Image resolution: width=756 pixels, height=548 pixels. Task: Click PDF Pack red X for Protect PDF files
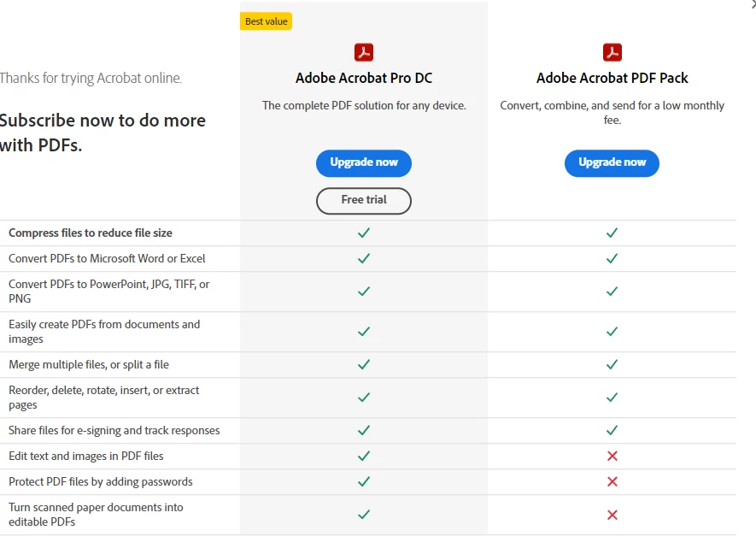pyautogui.click(x=612, y=481)
